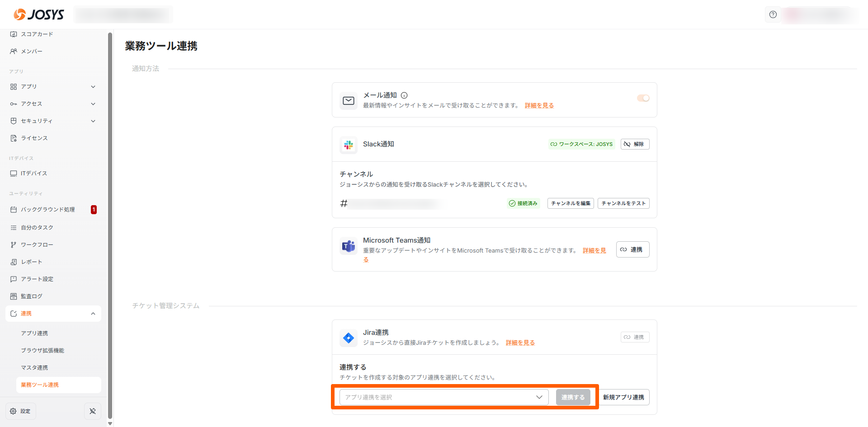Click the チャンネルをテスト button

click(x=623, y=203)
